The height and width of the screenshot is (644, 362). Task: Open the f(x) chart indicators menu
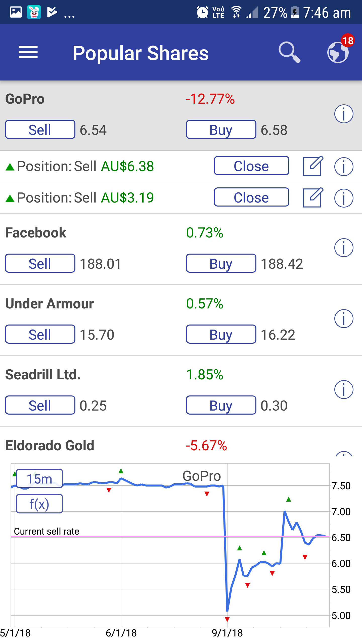tap(39, 504)
